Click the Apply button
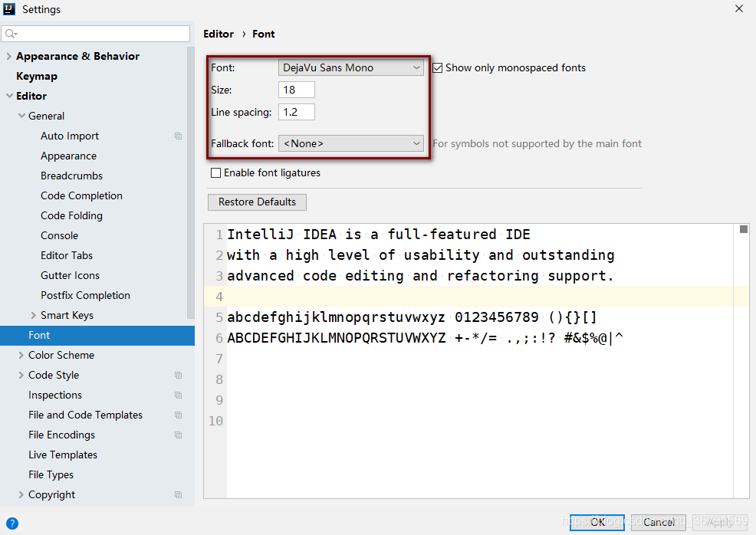The height and width of the screenshot is (535, 756). (x=720, y=523)
